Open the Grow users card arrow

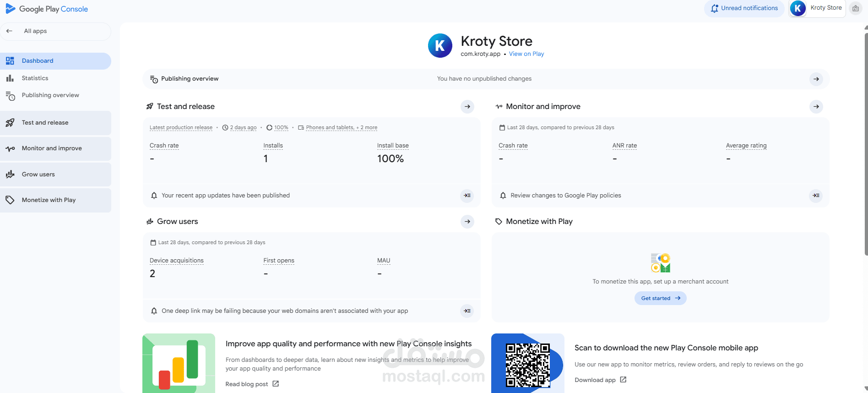click(x=467, y=222)
